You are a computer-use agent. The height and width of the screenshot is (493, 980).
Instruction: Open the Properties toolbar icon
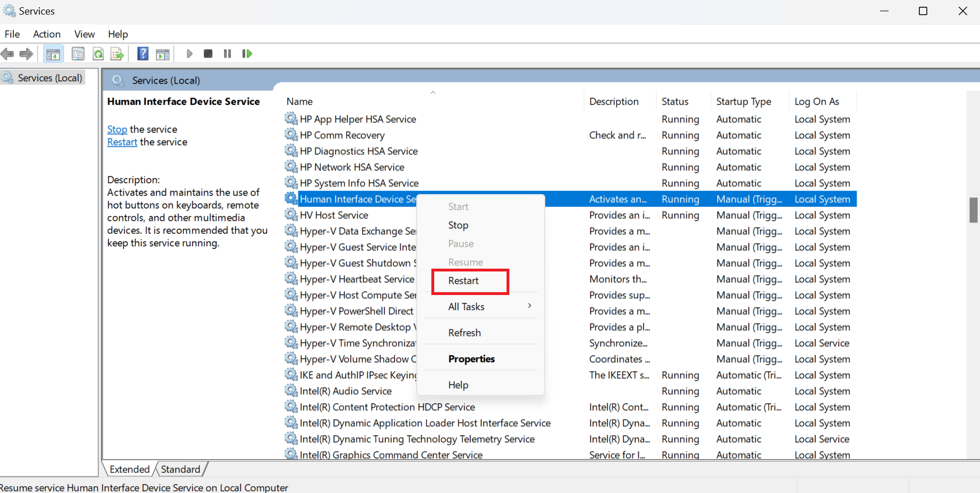78,54
